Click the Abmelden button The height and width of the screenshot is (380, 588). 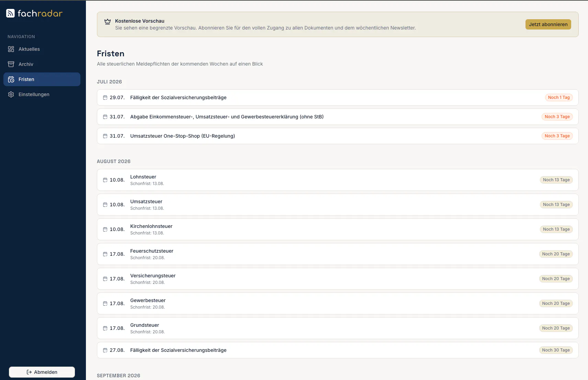click(42, 372)
